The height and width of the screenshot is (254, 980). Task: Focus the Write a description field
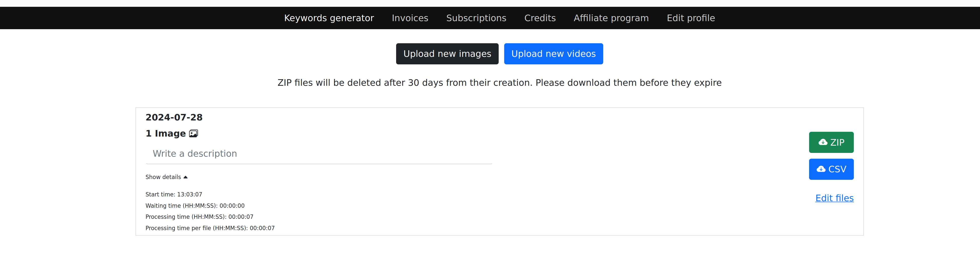tap(319, 154)
